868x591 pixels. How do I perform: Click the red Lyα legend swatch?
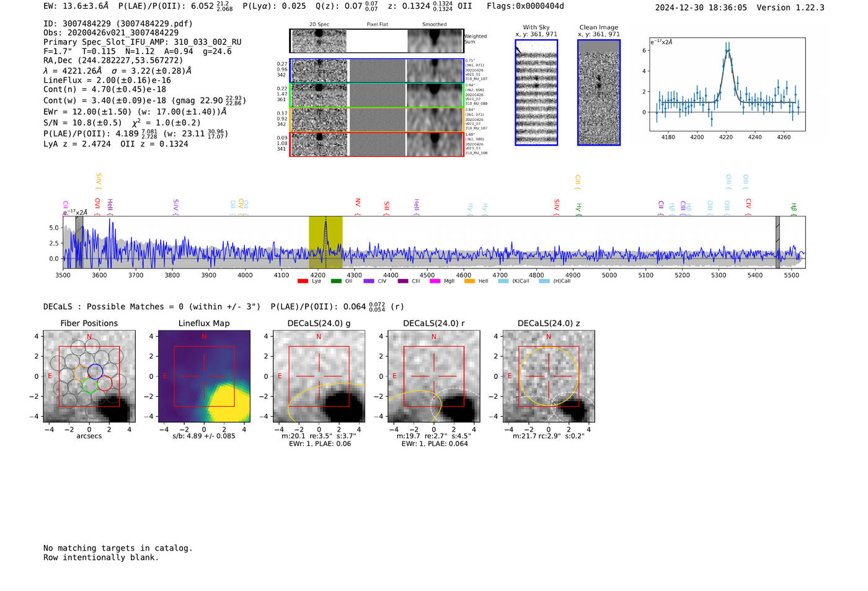pyautogui.click(x=303, y=281)
